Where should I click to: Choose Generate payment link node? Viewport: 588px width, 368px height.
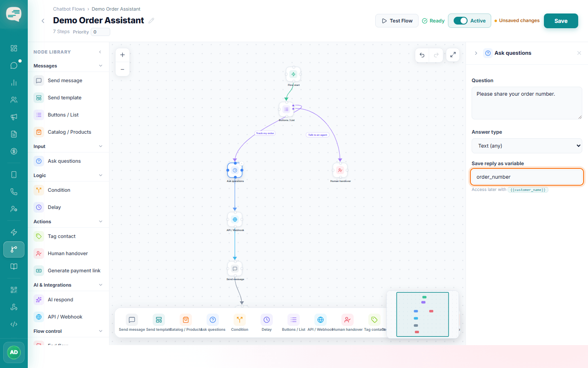69,271
